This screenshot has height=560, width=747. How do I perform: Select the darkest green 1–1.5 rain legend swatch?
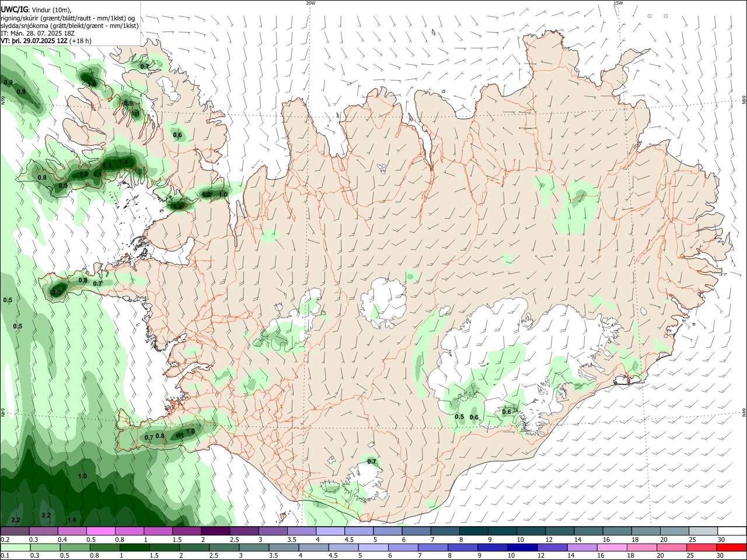[x=134, y=548]
